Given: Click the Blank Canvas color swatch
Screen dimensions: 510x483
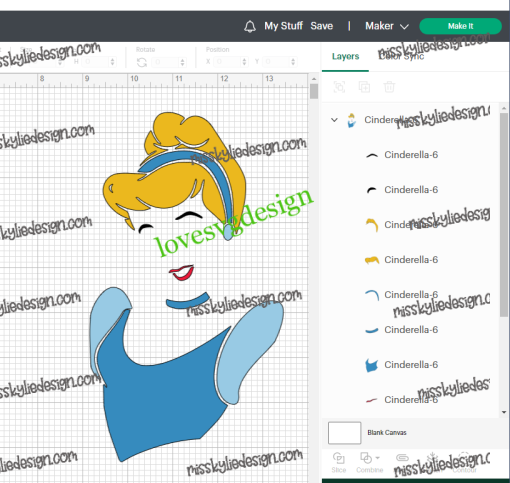Looking at the screenshot, I should [x=344, y=433].
